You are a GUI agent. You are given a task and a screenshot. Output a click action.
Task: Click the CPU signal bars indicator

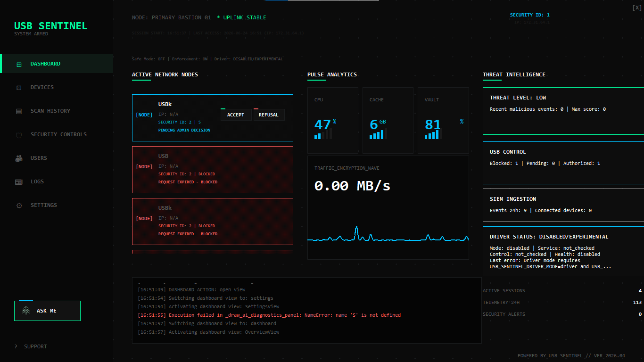click(323, 134)
